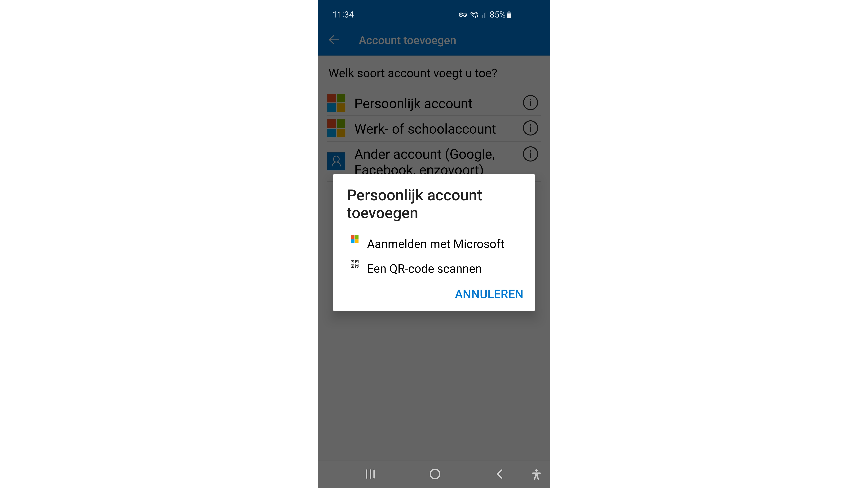The height and width of the screenshot is (488, 868).
Task: Select the Microsoft logo beside Persoonlijk account
Action: (x=336, y=103)
